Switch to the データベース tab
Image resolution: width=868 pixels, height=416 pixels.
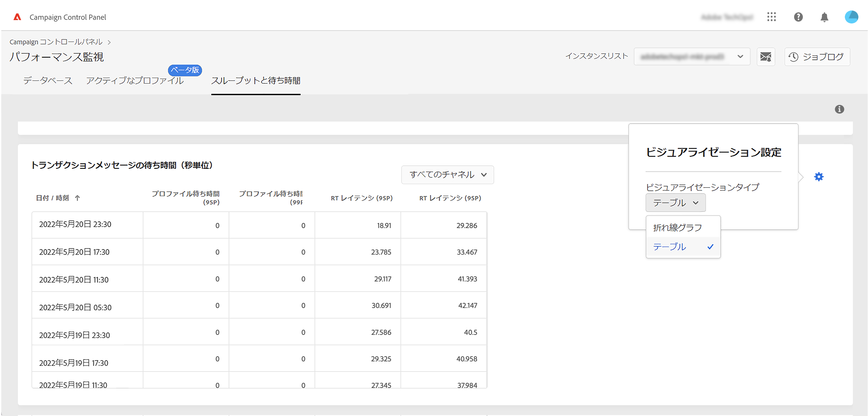(x=48, y=81)
